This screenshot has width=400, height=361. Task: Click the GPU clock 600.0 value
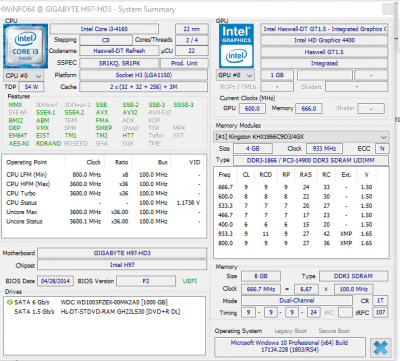click(x=252, y=109)
